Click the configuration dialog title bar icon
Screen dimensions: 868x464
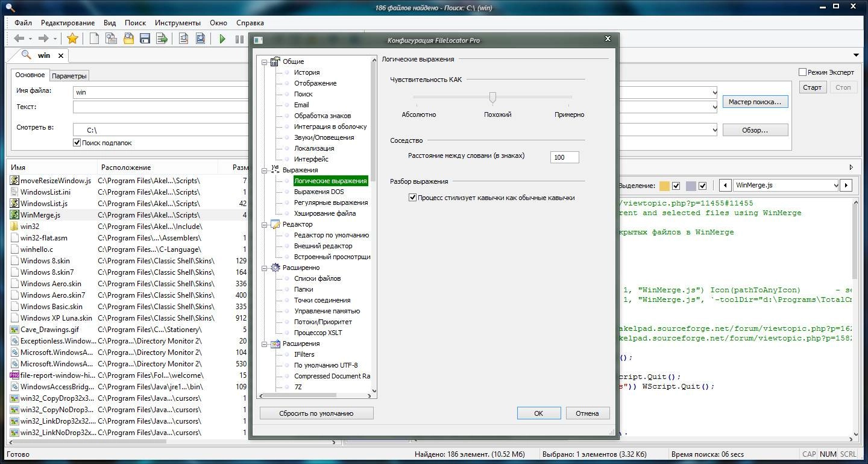tap(258, 40)
